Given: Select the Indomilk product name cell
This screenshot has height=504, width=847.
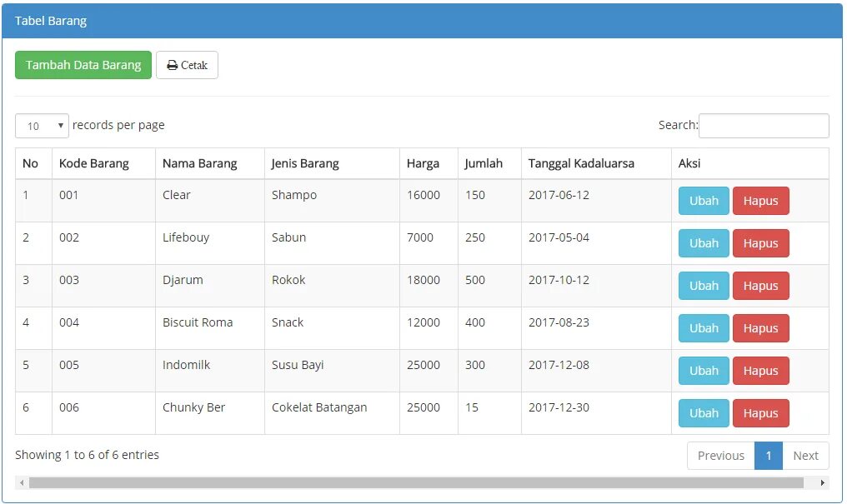Looking at the screenshot, I should tap(210, 371).
